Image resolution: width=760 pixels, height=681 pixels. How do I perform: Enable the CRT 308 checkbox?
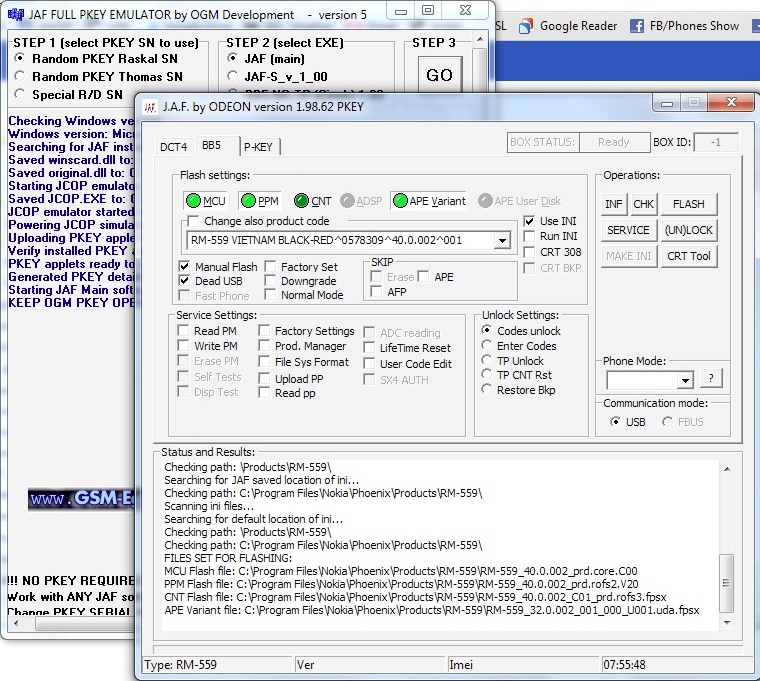529,252
